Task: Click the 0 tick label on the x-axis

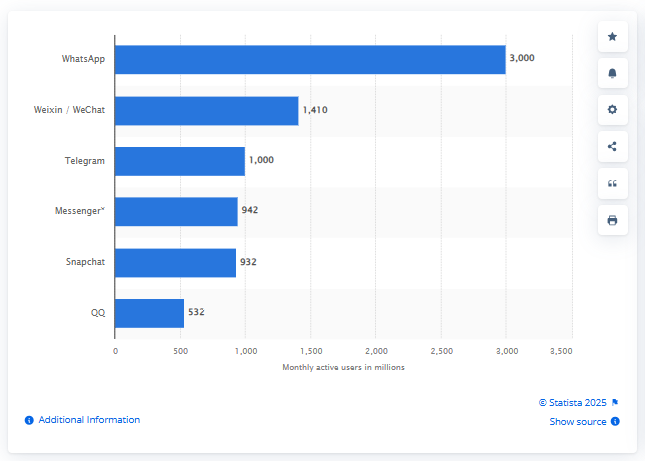Action: 116,351
